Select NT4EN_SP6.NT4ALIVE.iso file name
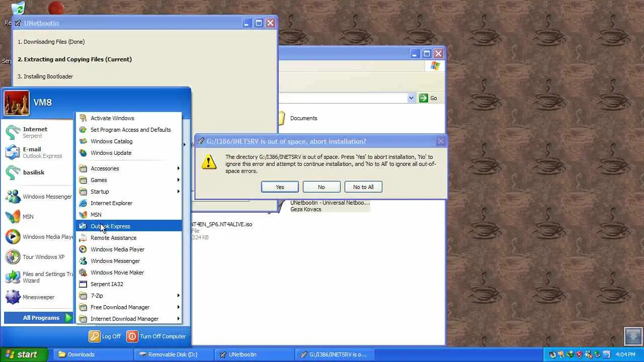The image size is (644, 362). click(x=221, y=224)
